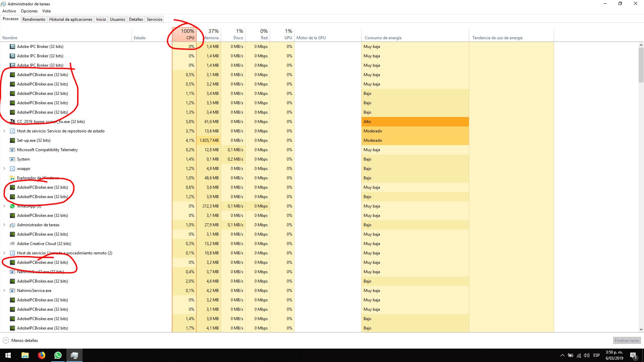Viewport: 644px width, 362px height.
Task: Click the taskbar clock and date
Action: [x=614, y=355]
